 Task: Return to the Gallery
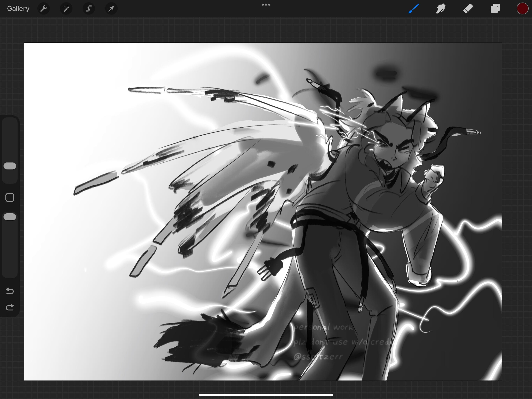[x=18, y=9]
